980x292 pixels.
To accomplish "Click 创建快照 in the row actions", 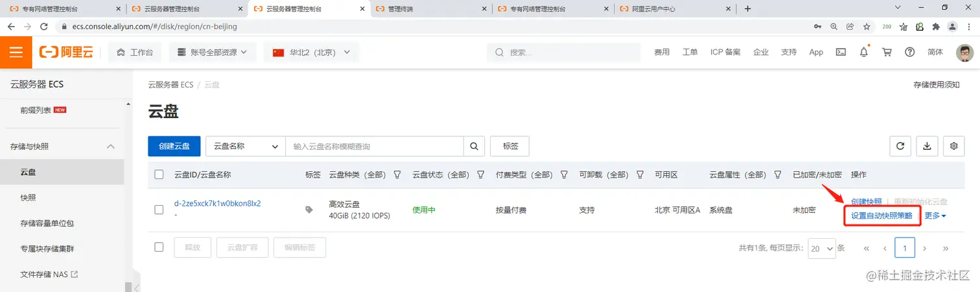I will click(866, 202).
